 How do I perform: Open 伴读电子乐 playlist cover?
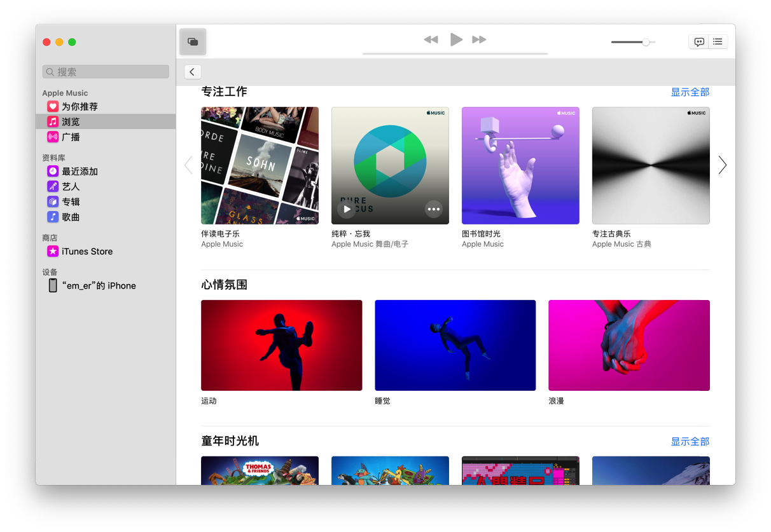(x=260, y=165)
